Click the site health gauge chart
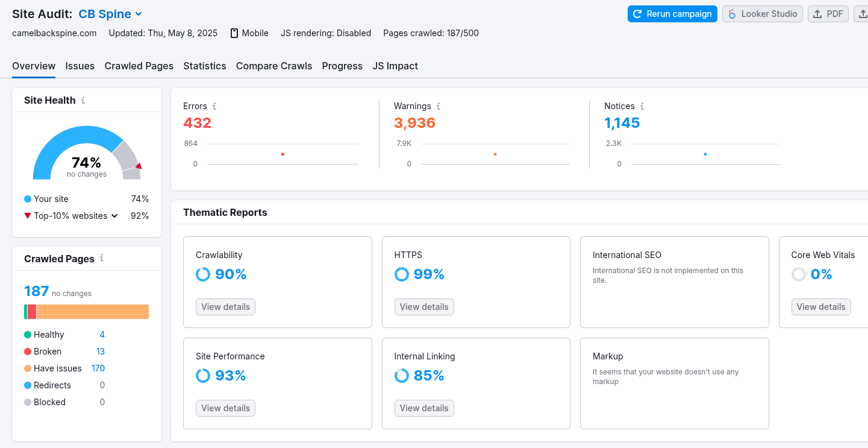The height and width of the screenshot is (448, 868). tap(87, 153)
